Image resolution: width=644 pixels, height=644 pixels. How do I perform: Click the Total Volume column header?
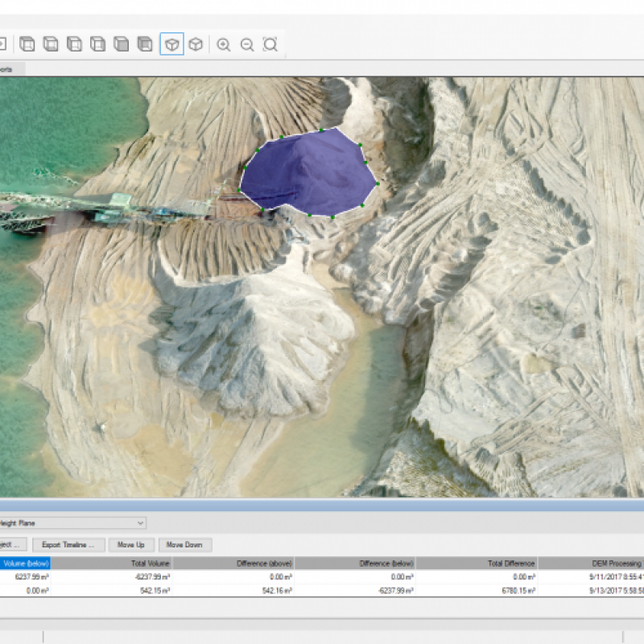coord(111,563)
